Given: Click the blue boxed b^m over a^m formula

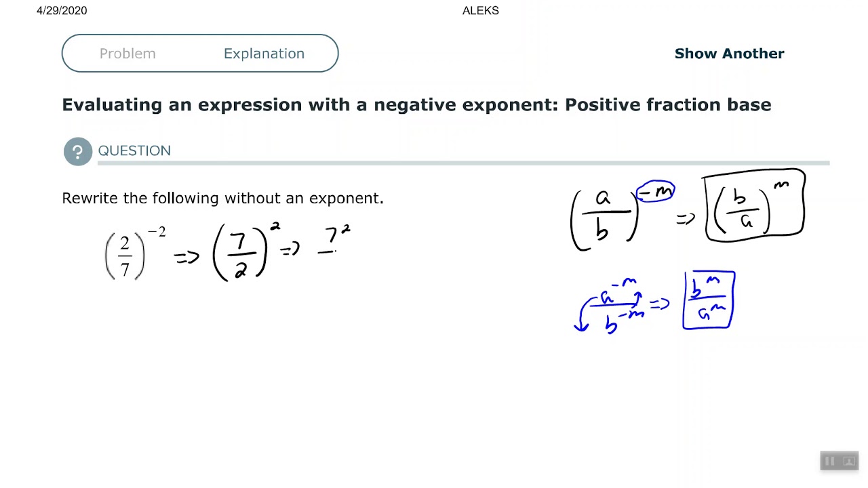Looking at the screenshot, I should coord(709,300).
